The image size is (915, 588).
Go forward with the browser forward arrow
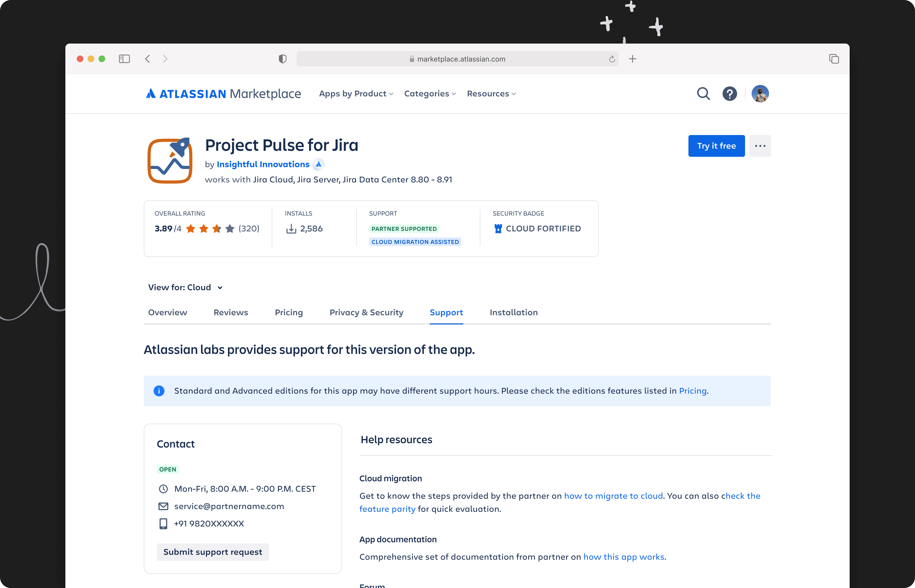(165, 59)
